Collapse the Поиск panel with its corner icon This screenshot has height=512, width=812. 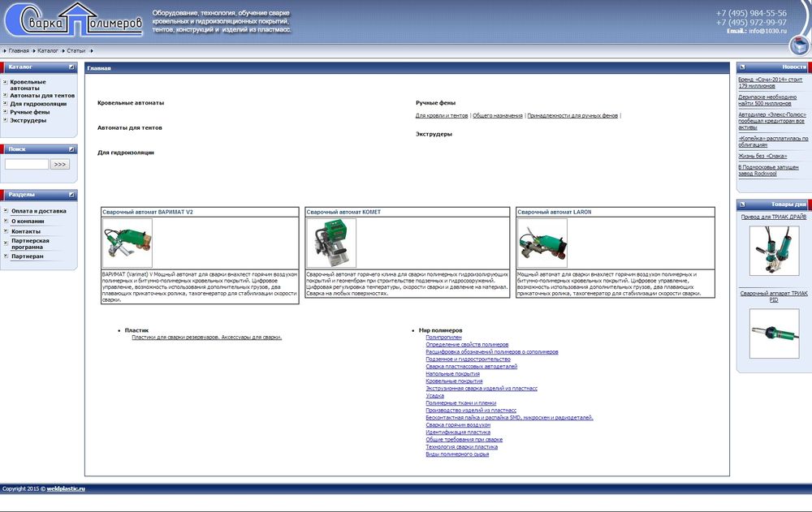tap(71, 149)
